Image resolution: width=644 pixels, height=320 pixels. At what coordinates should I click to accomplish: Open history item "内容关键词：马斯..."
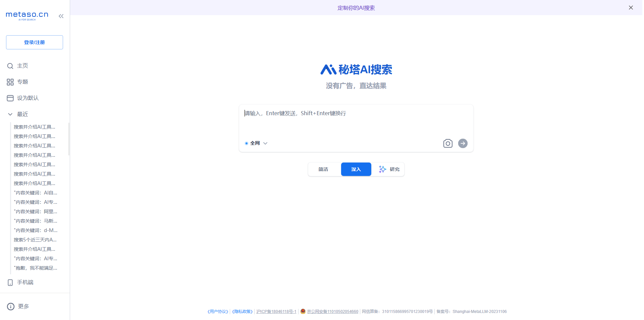pos(36,221)
